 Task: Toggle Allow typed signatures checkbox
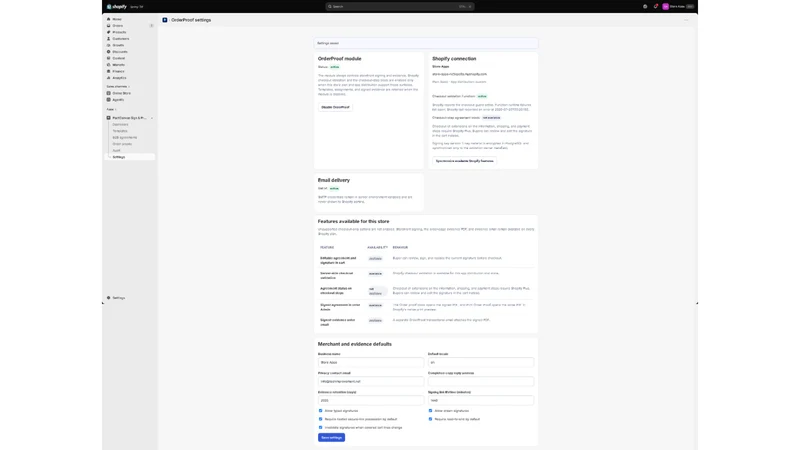coord(320,411)
